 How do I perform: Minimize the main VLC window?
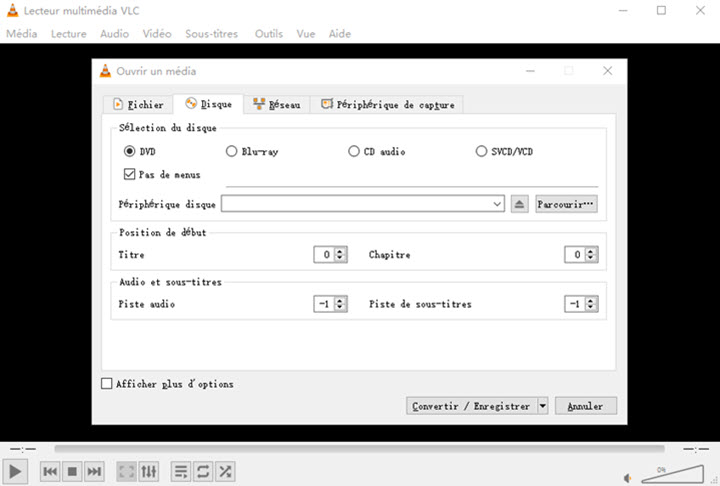[x=623, y=10]
